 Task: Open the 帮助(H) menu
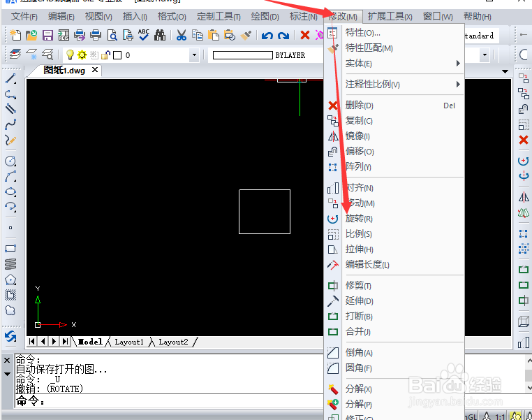click(x=478, y=16)
